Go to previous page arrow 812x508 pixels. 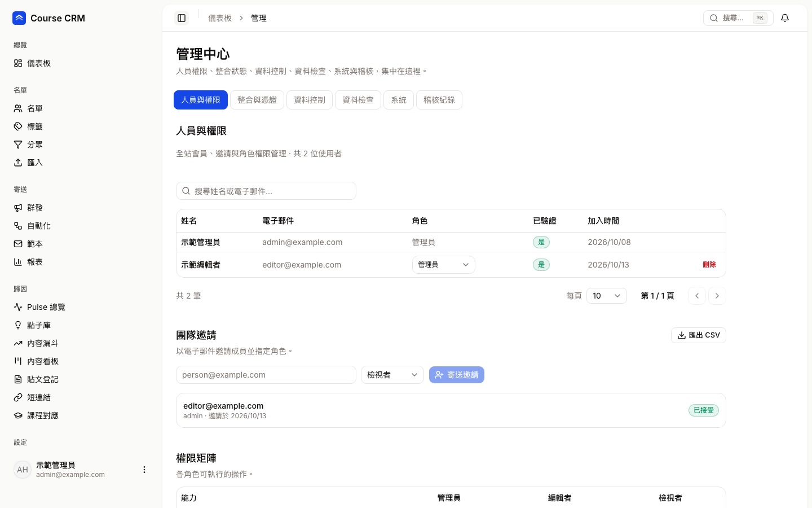click(697, 296)
